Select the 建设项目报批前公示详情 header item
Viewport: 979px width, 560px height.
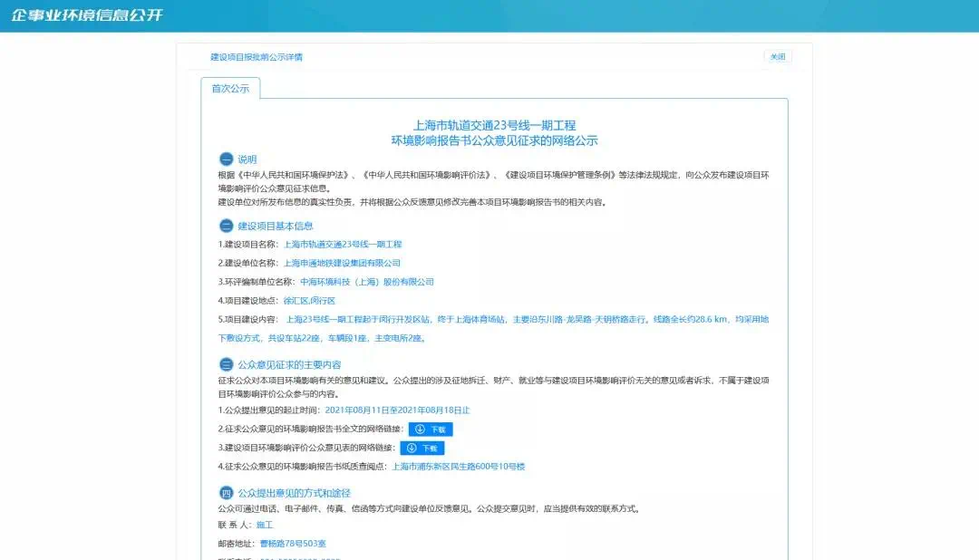click(x=257, y=57)
